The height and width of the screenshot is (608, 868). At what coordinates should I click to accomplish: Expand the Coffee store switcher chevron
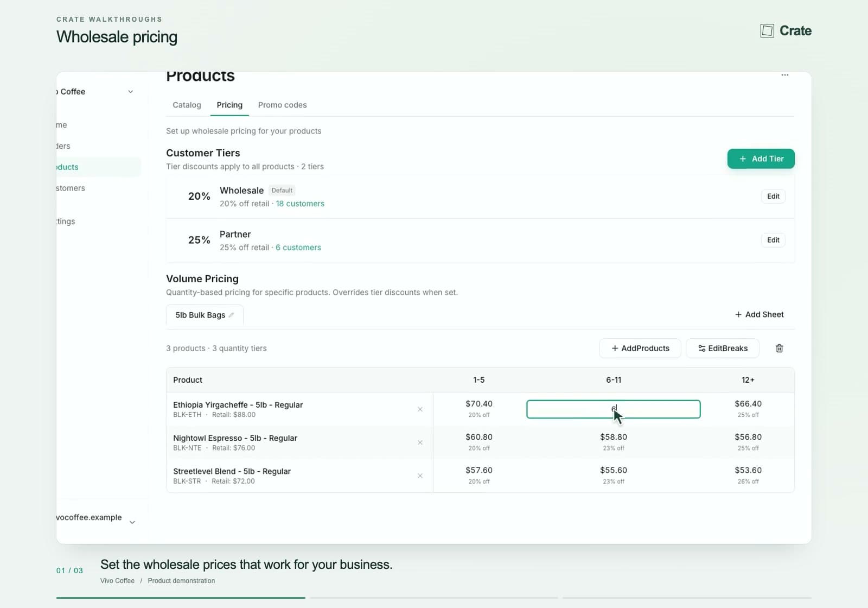pos(131,92)
